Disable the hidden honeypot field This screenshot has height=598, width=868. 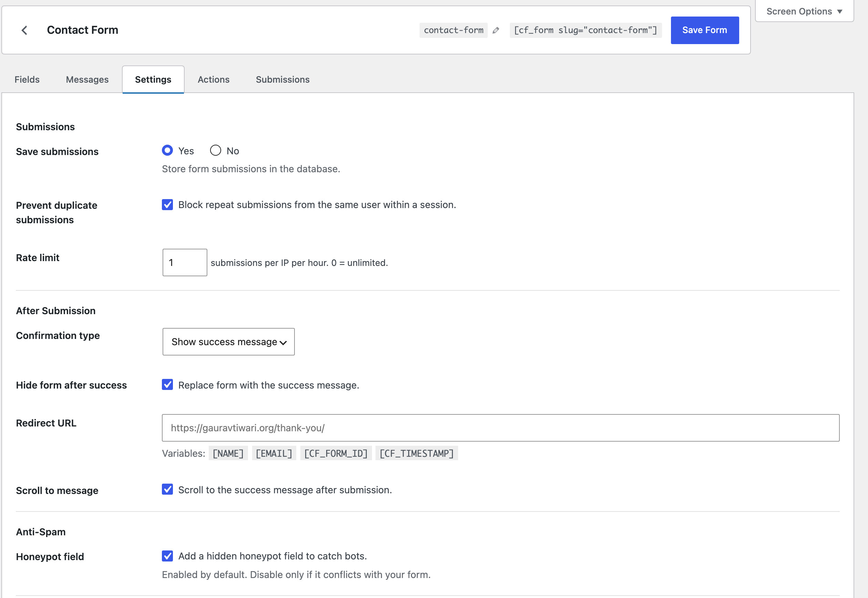pos(167,556)
